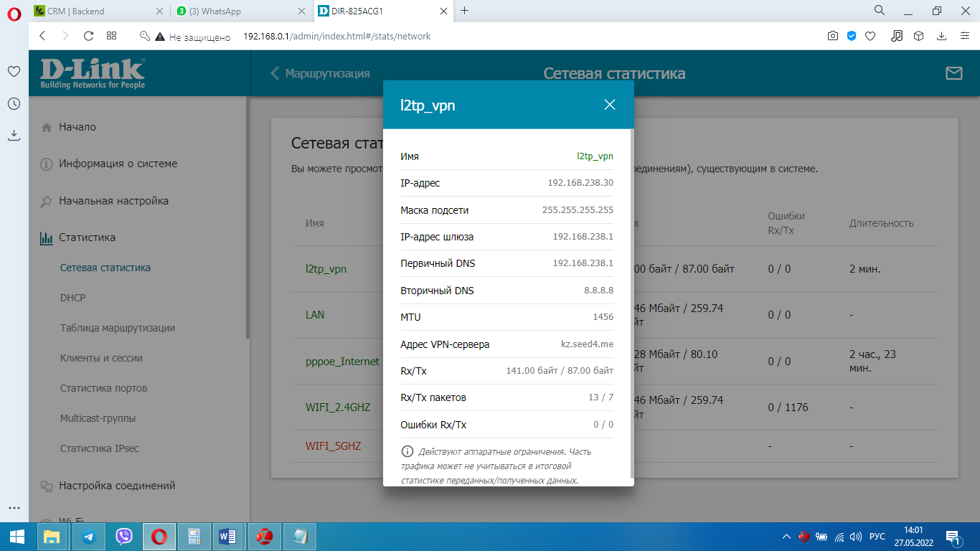Screen dimensions: 980x551
Task: Click the LAN connection link
Action: pos(316,315)
